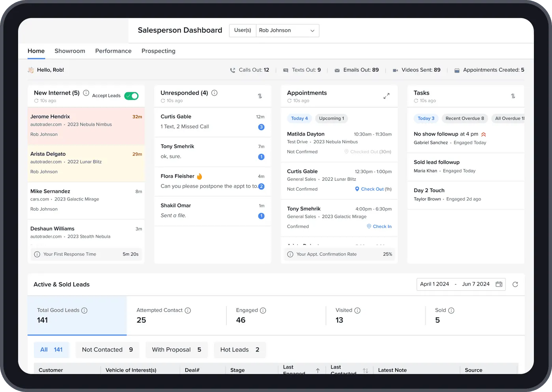Click the info icon on New Internet panel
The image size is (552, 392).
pyautogui.click(x=86, y=93)
